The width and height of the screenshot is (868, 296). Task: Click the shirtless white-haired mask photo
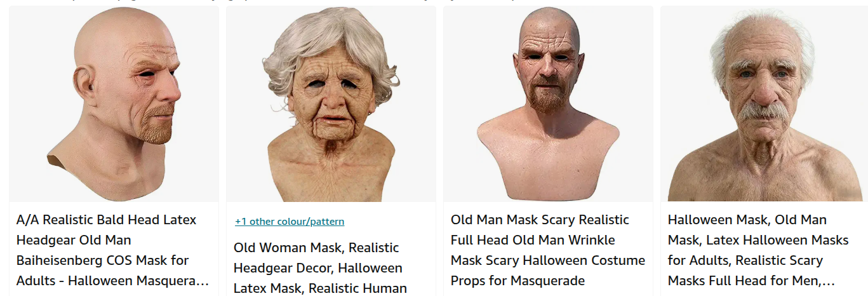tap(765, 104)
